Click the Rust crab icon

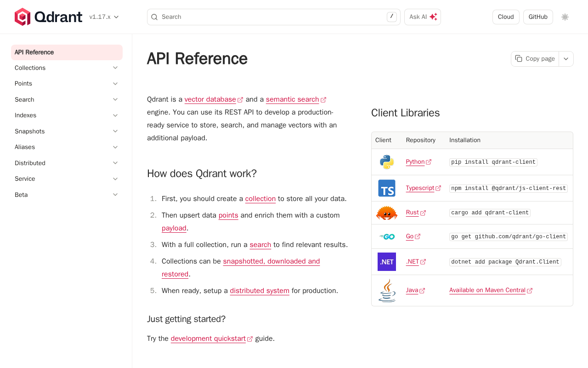387,213
